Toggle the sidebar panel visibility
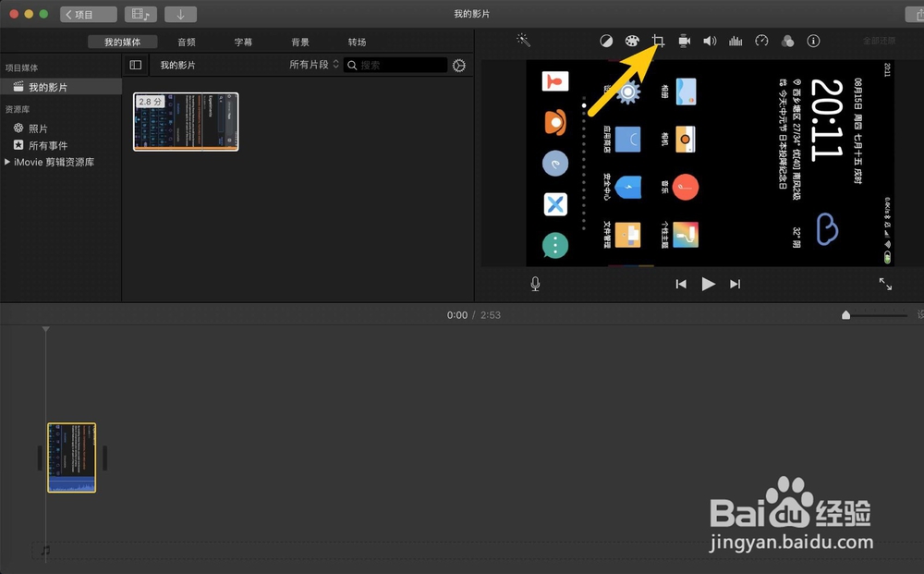This screenshot has width=924, height=574. coord(135,64)
